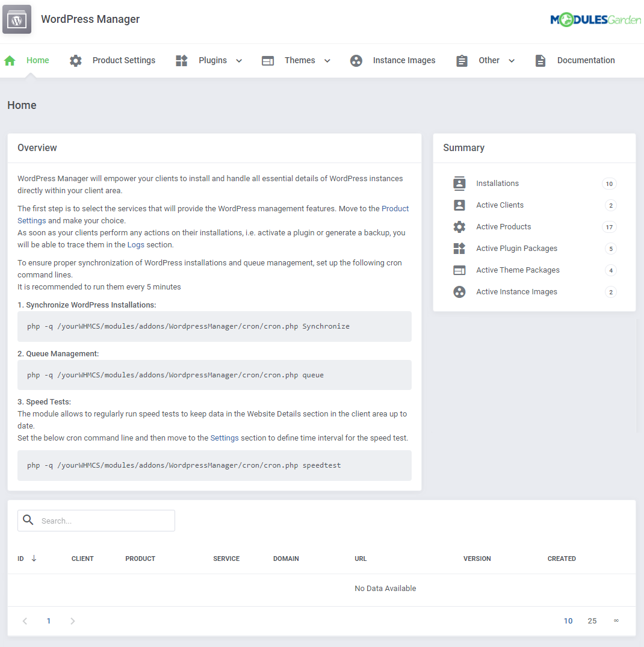Screen dimensions: 644x647
Task: Open the Plugins menu
Action: point(212,60)
